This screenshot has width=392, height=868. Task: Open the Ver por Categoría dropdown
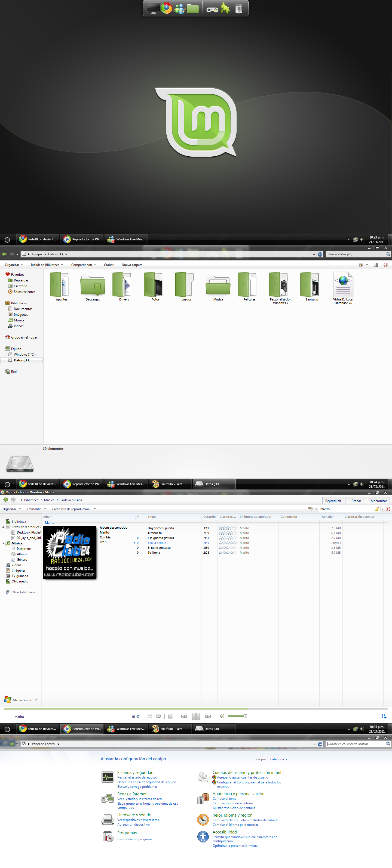tap(279, 759)
